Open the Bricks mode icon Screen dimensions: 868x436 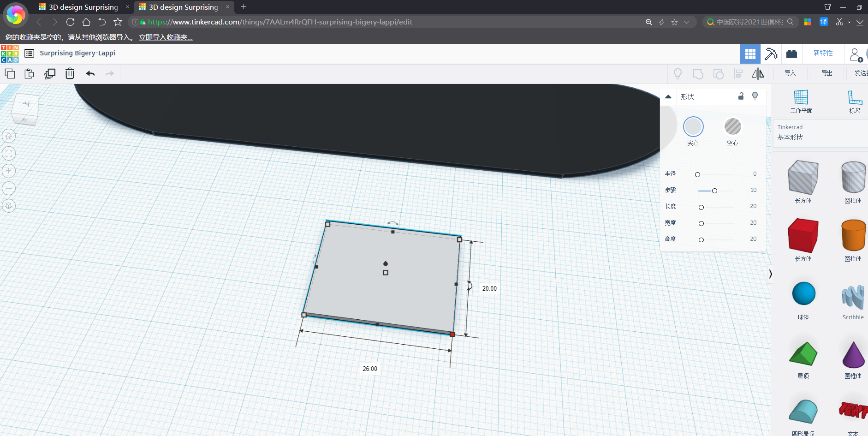791,54
